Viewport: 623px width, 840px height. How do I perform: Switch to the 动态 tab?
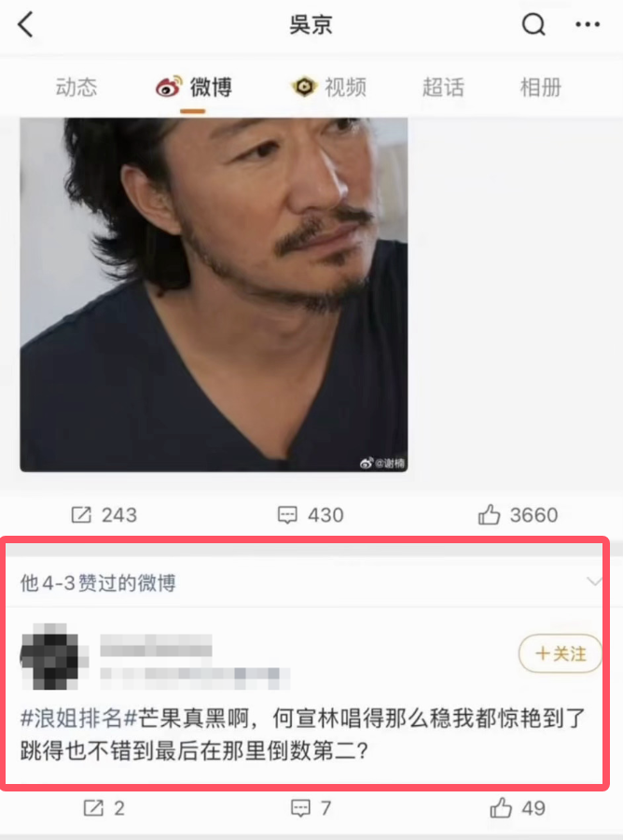point(76,88)
